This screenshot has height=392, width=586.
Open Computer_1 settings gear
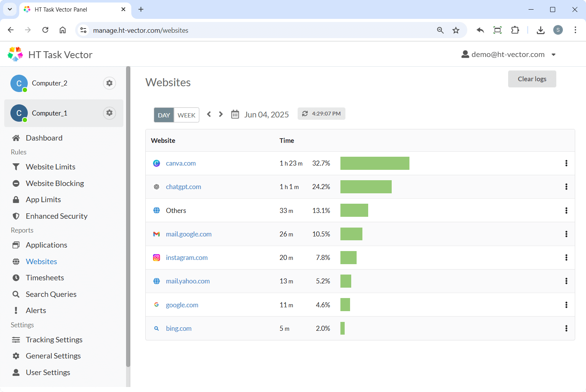coord(109,113)
